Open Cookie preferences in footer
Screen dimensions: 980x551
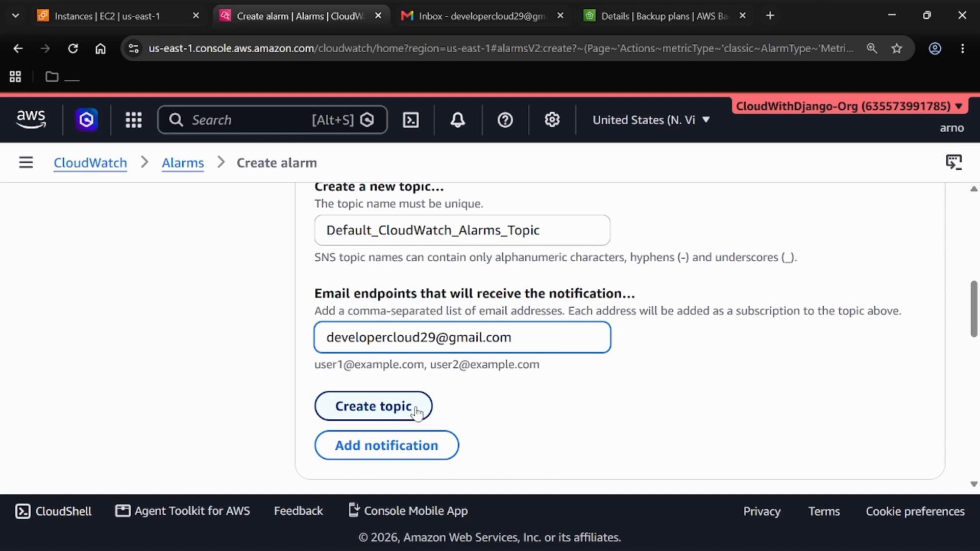coord(915,511)
